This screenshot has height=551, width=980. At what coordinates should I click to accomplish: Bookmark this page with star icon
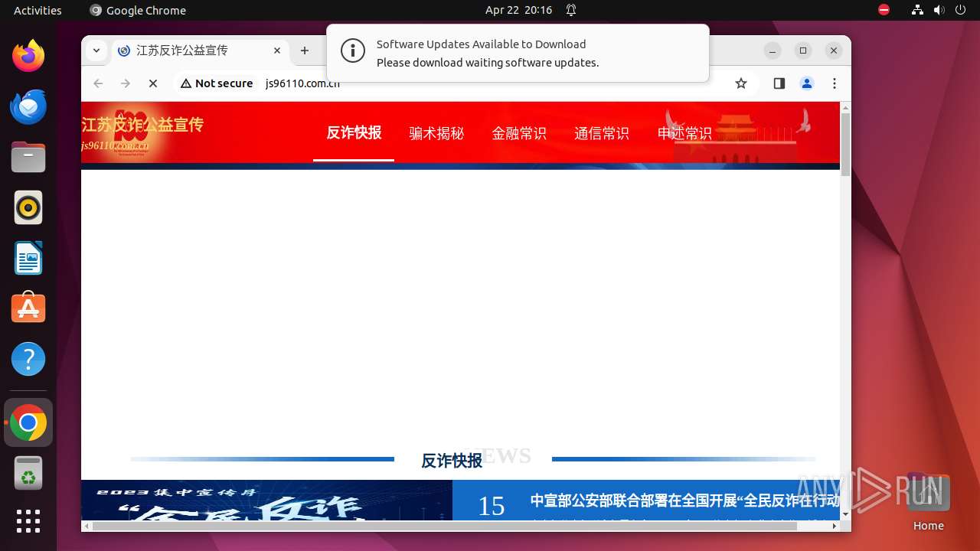click(x=741, y=83)
